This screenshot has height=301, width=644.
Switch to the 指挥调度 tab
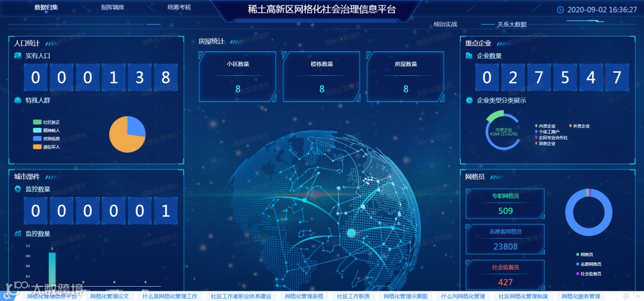[x=113, y=7]
